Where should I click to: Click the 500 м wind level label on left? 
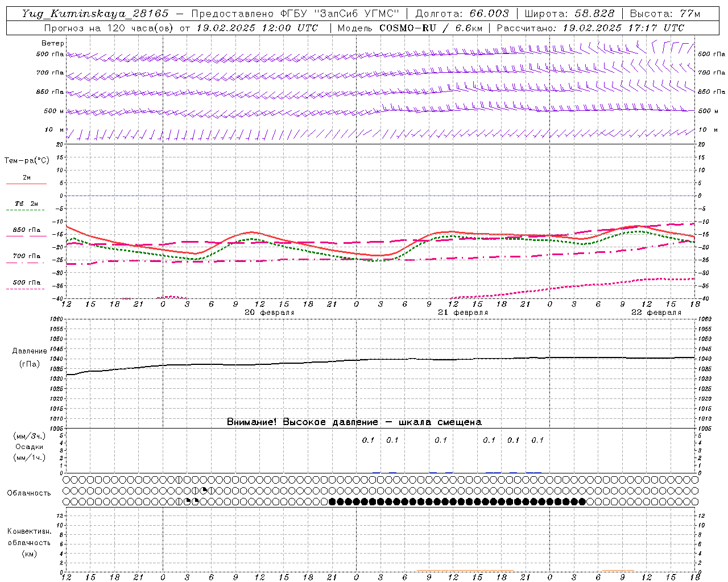click(54, 111)
